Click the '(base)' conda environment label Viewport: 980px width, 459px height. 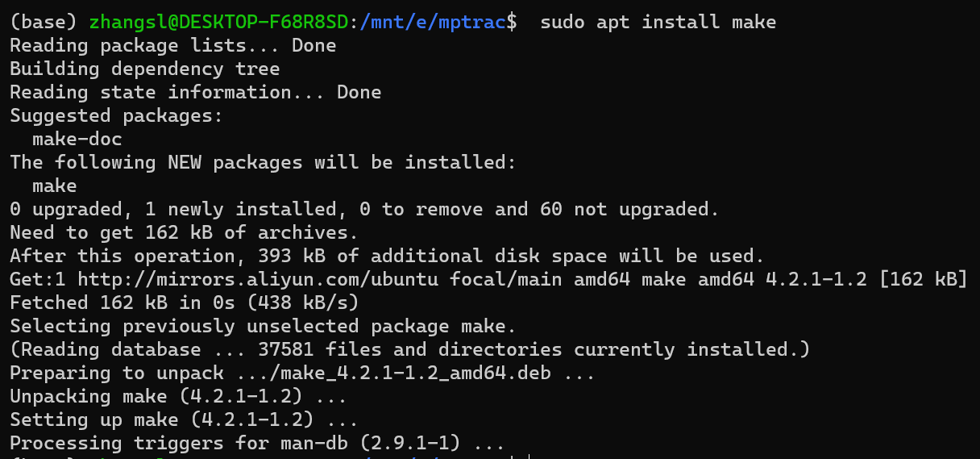click(x=43, y=22)
